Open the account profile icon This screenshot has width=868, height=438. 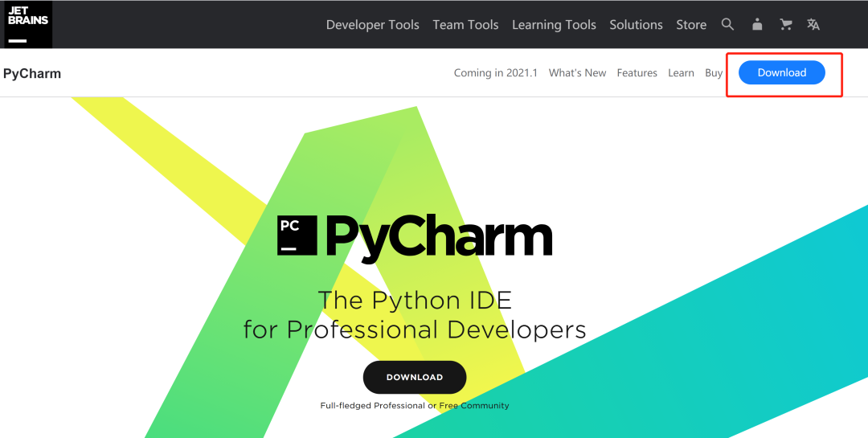pyautogui.click(x=757, y=24)
